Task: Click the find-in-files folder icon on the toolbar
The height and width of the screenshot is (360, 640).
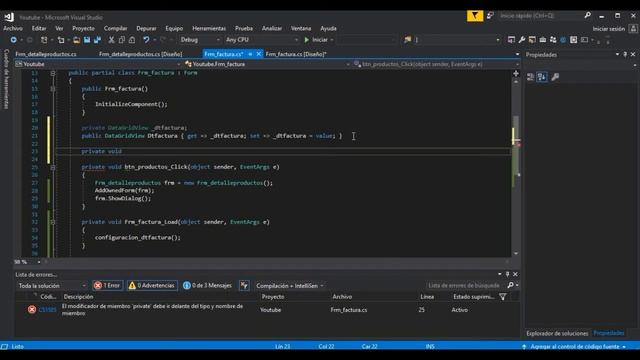Action: coord(407,40)
